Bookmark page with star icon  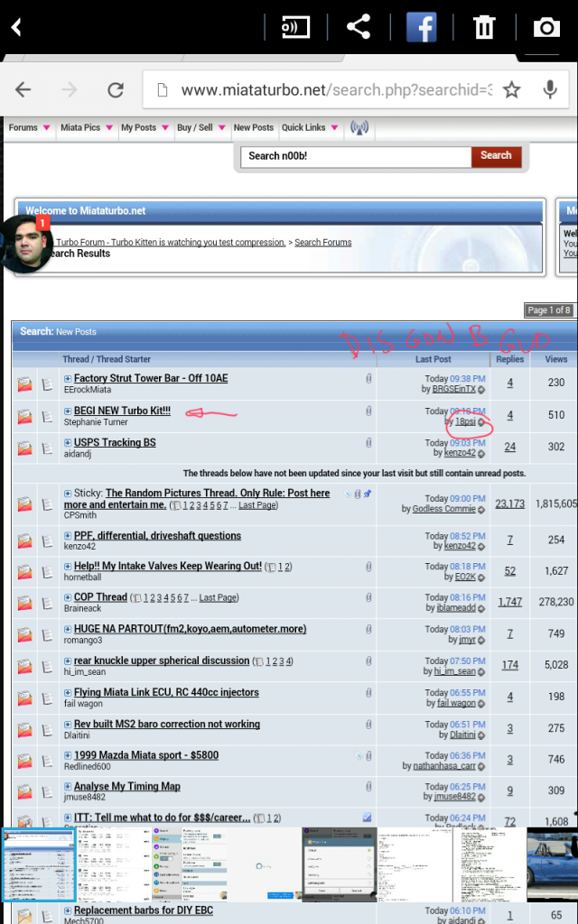pos(511,89)
